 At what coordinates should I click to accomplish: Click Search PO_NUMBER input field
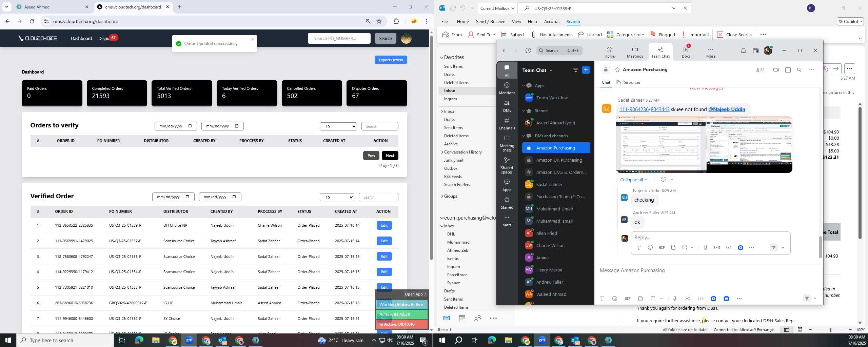[x=339, y=38]
